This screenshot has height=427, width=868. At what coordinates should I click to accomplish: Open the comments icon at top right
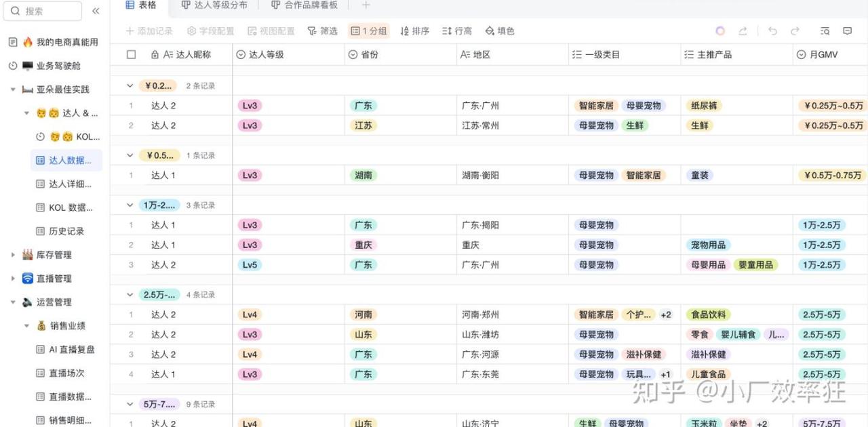tap(847, 31)
